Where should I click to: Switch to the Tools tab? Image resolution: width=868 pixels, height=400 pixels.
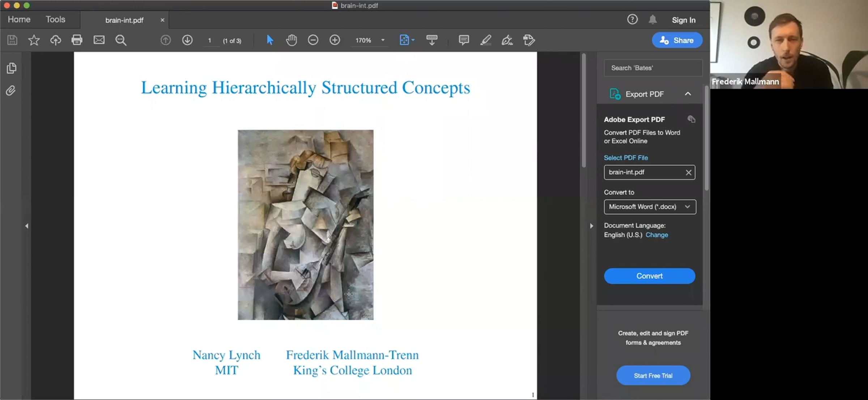[x=55, y=20]
